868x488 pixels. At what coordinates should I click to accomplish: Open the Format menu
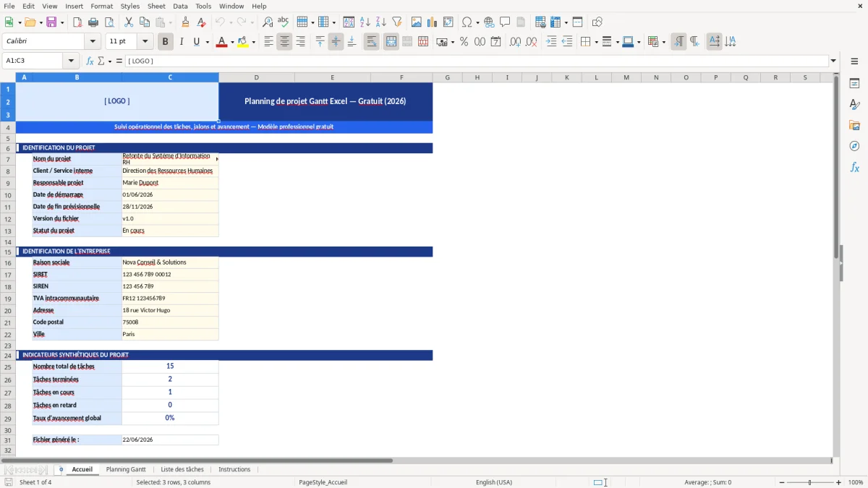tap(101, 6)
